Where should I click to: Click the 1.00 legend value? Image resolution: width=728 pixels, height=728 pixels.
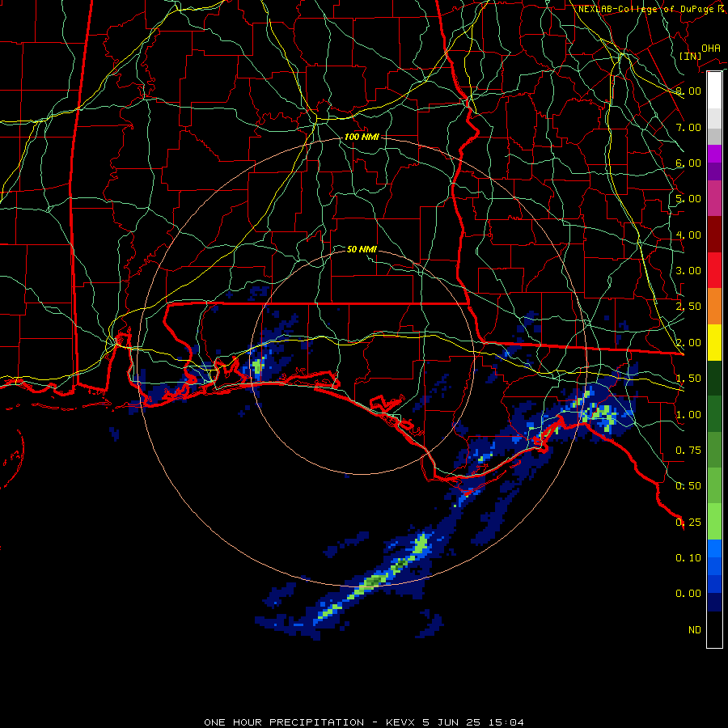click(688, 415)
